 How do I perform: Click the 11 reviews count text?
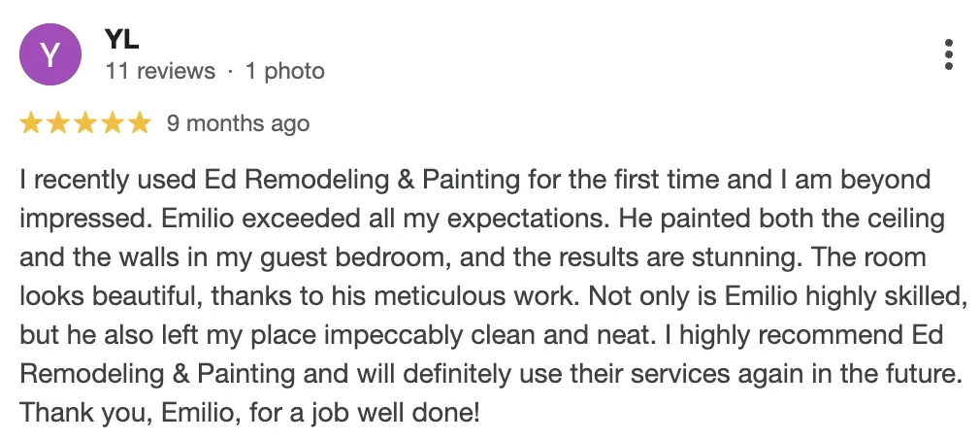160,71
